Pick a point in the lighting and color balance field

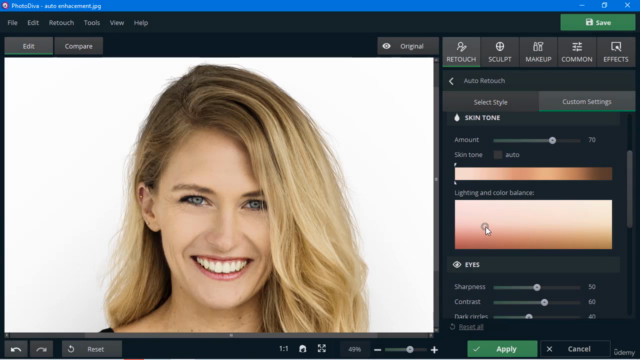pos(533,224)
